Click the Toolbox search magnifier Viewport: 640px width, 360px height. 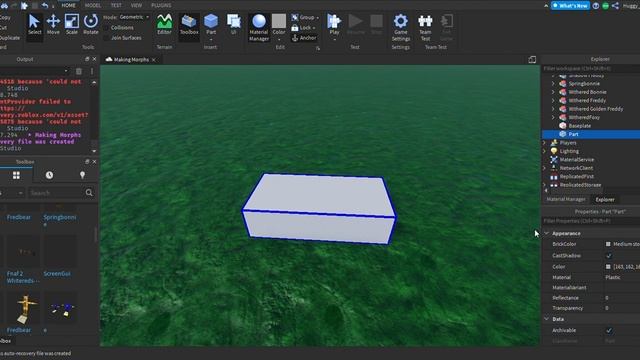(89, 193)
